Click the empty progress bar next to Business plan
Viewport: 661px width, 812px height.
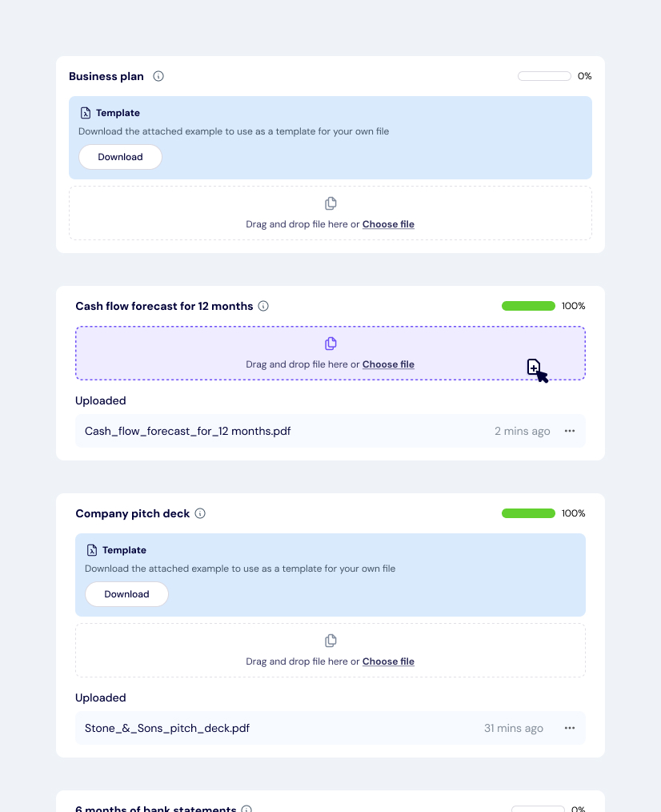coord(544,76)
